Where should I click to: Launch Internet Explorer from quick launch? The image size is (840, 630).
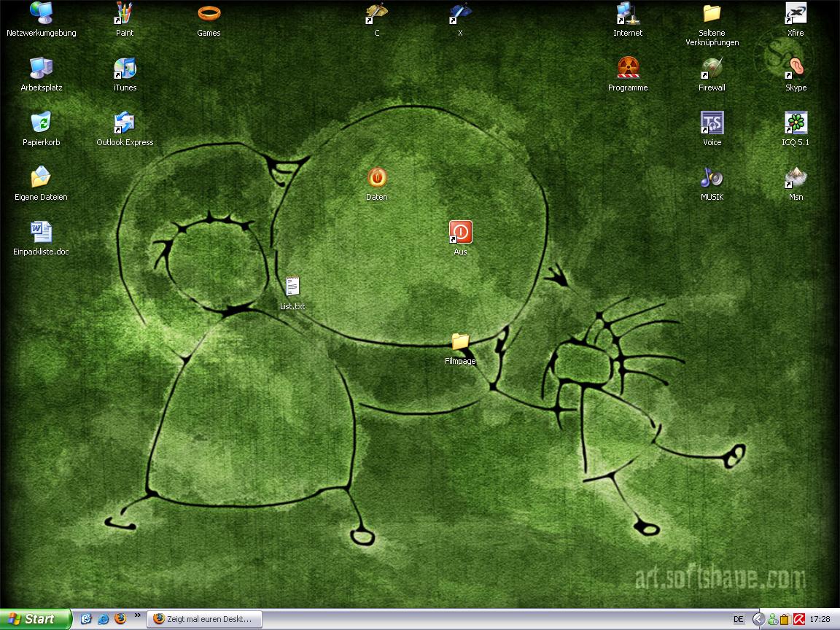pyautogui.click(x=104, y=619)
